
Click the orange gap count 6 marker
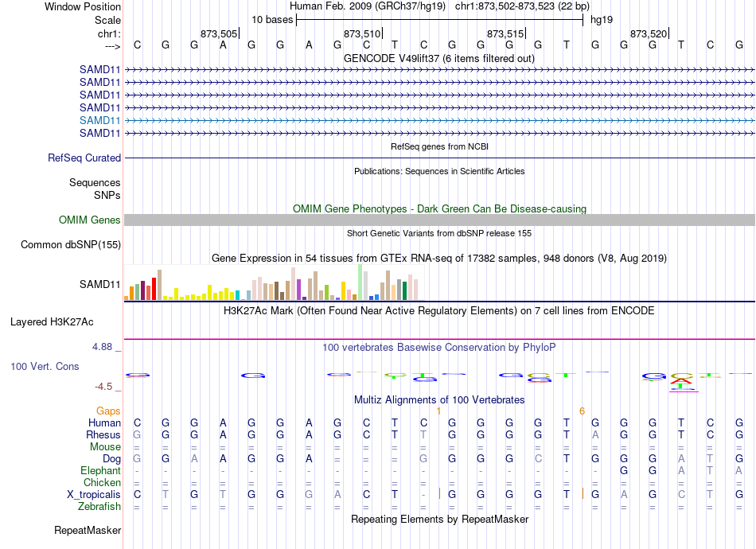[x=582, y=411]
